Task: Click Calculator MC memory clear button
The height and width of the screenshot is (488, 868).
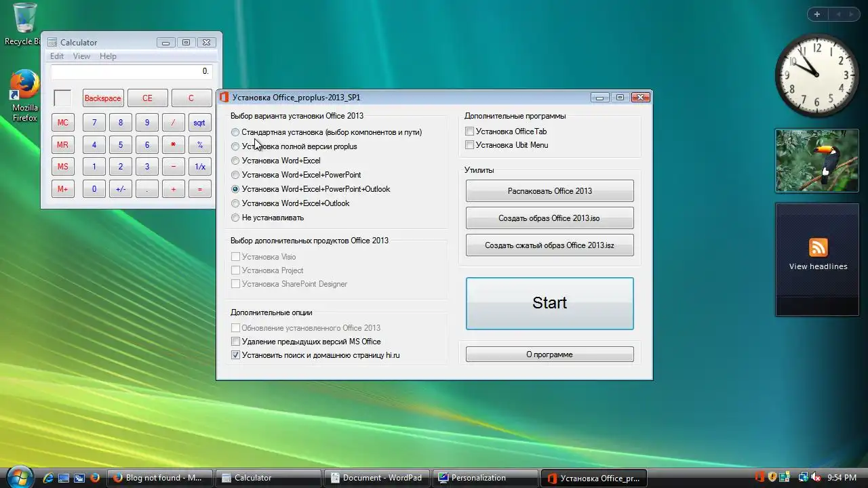Action: point(62,123)
